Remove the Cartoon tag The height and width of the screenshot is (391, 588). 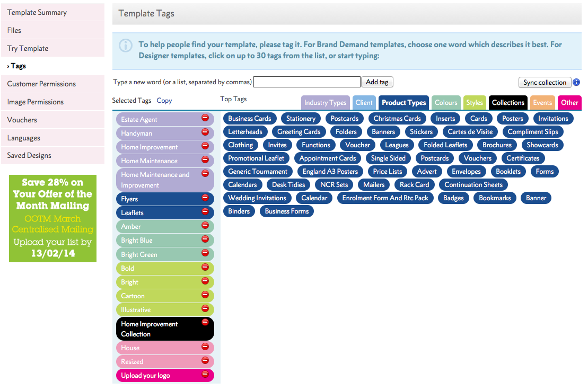(205, 295)
